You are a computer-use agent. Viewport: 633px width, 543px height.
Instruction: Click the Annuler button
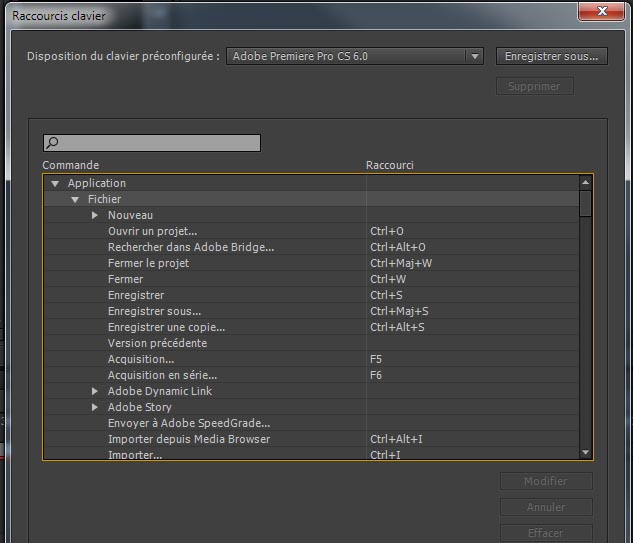[546, 507]
